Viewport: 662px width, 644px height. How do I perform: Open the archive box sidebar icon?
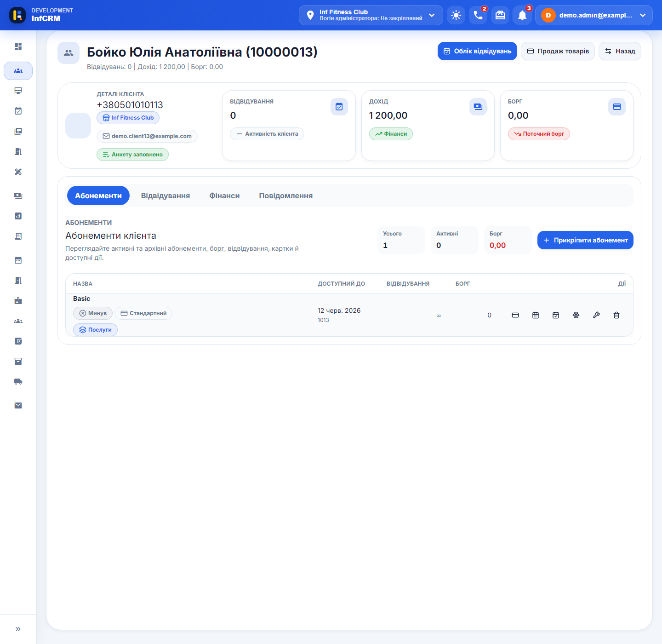[x=18, y=361]
